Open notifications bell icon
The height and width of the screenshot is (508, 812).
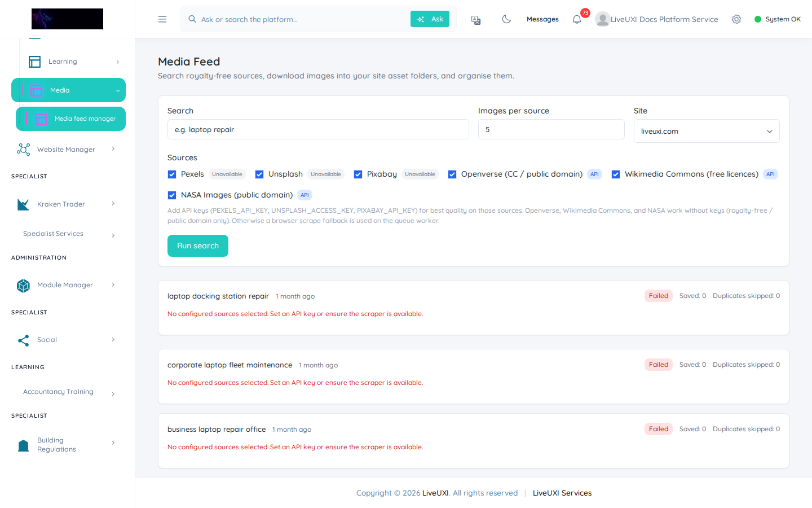pyautogui.click(x=577, y=20)
